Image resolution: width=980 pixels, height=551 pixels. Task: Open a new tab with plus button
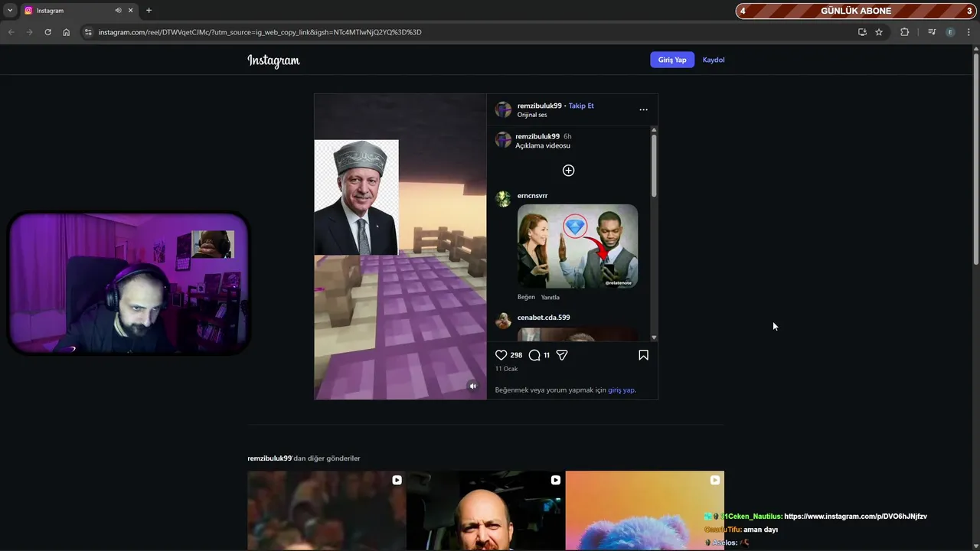pyautogui.click(x=149, y=11)
